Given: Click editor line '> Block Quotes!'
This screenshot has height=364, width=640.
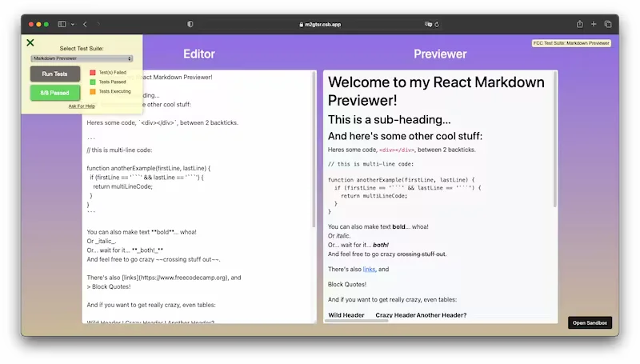Looking at the screenshot, I should coord(109,287).
